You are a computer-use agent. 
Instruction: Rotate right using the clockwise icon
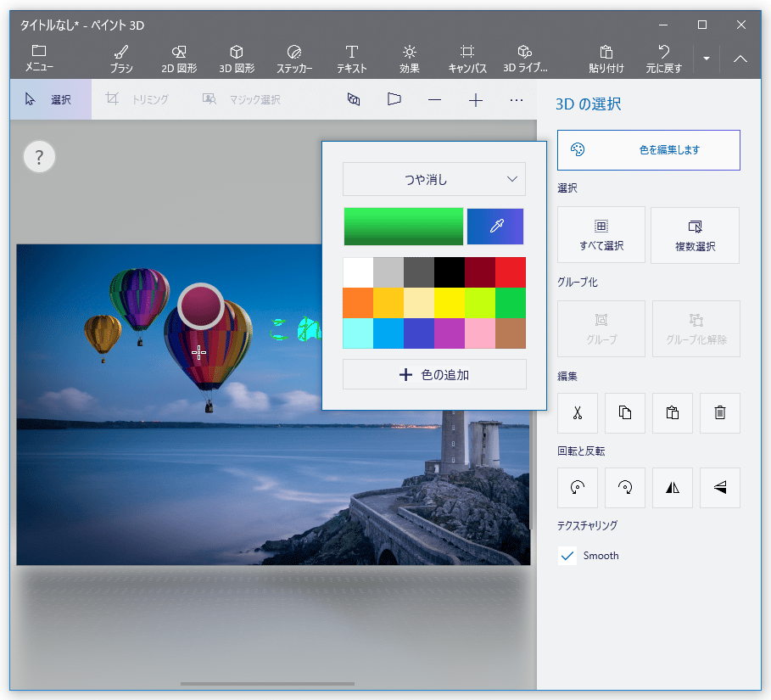pyautogui.click(x=624, y=488)
